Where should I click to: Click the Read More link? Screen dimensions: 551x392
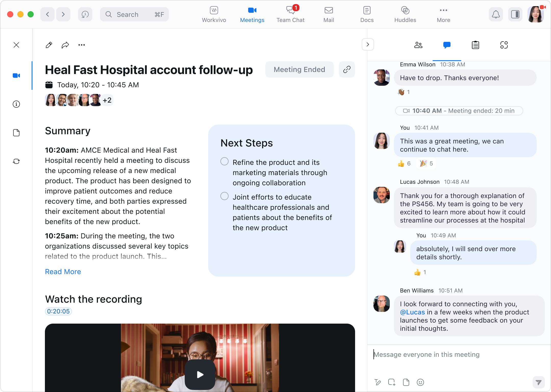click(x=63, y=272)
